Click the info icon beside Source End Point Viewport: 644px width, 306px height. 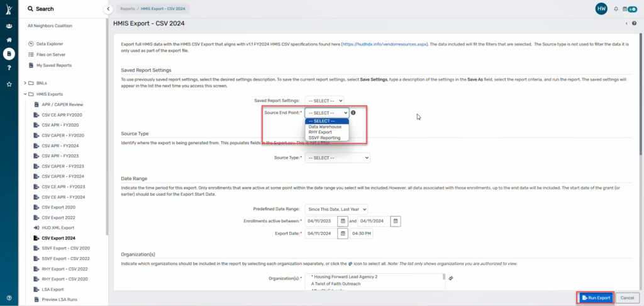pos(353,112)
